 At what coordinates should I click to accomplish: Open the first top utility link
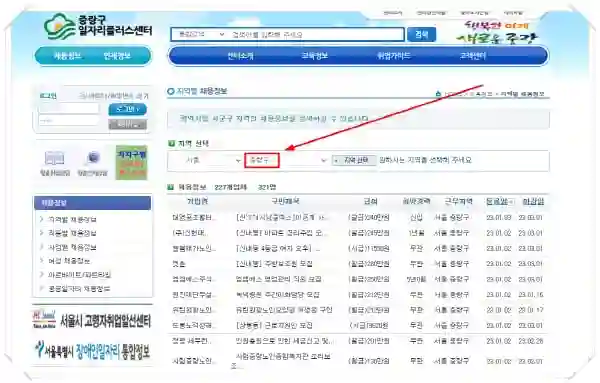pos(393,13)
